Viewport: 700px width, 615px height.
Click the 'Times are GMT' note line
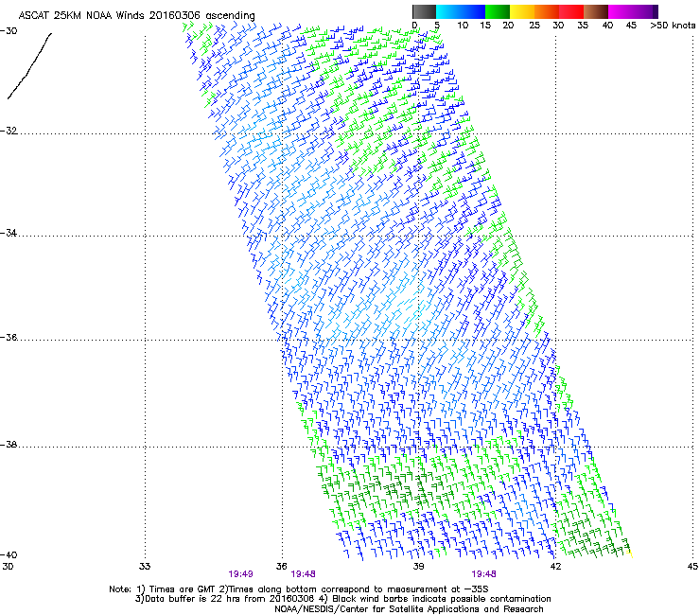(x=298, y=589)
